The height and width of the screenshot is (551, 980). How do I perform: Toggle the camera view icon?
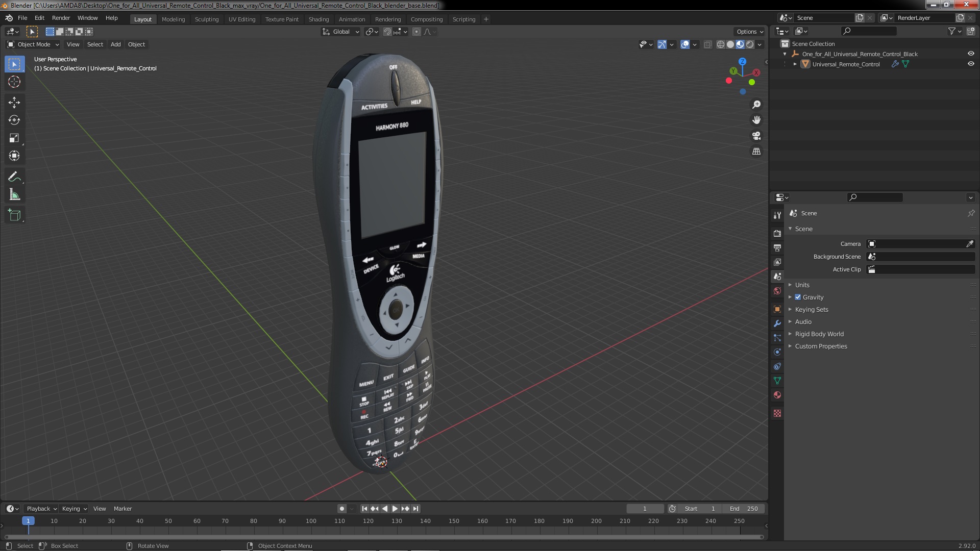click(x=756, y=136)
